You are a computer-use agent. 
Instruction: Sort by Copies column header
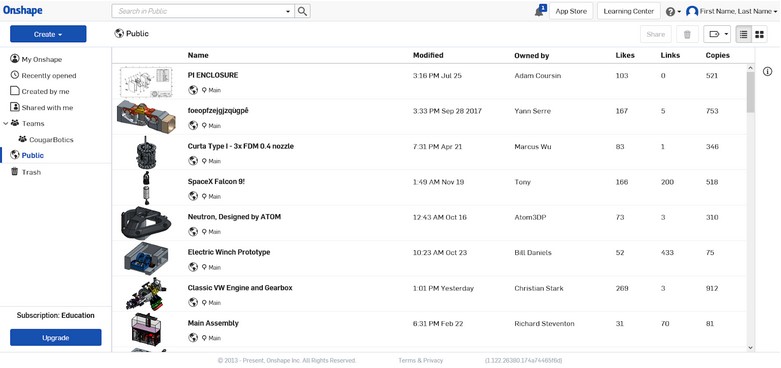[x=717, y=55]
